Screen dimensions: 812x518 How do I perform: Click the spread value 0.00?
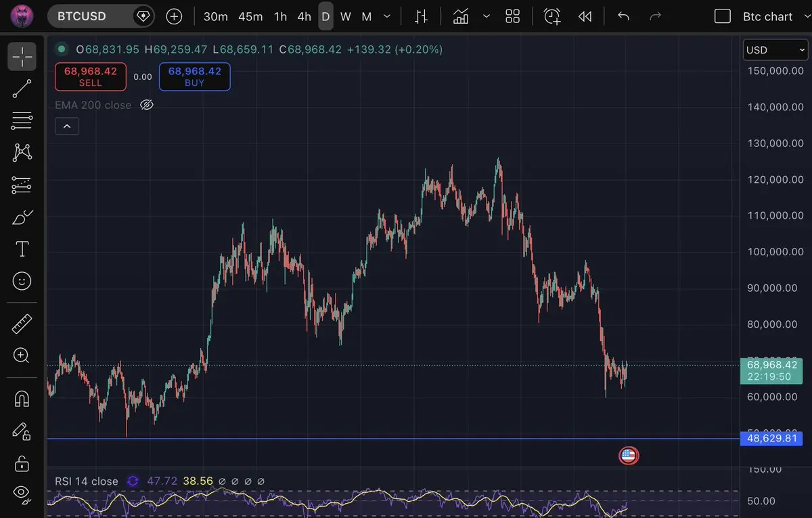click(143, 77)
